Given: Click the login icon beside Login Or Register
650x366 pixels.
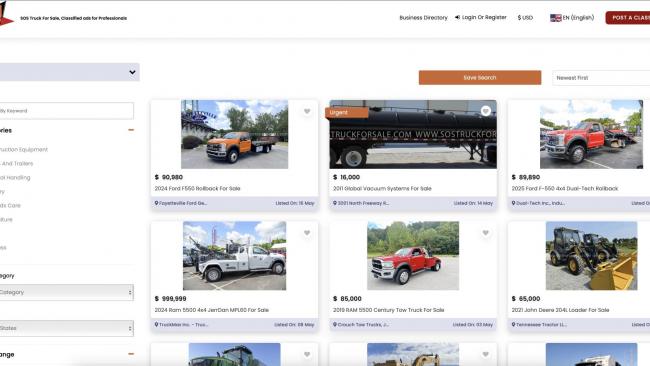Looking at the screenshot, I should [457, 17].
